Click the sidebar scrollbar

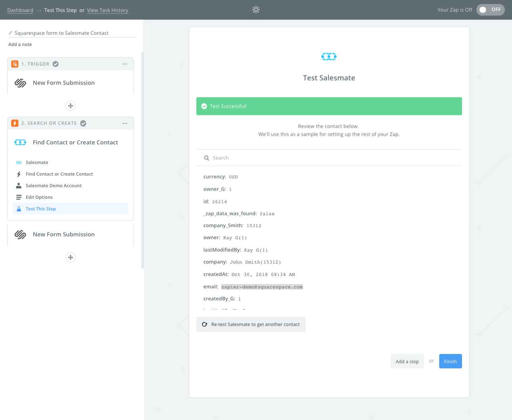142,160
